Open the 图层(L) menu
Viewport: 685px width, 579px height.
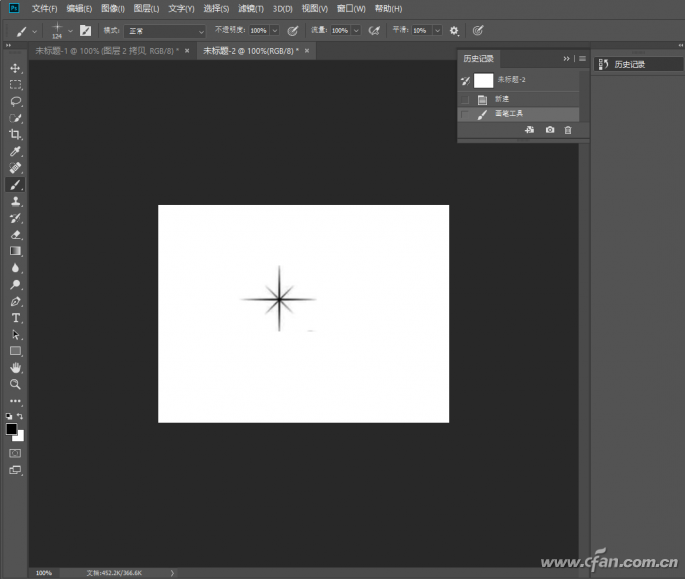coord(146,9)
